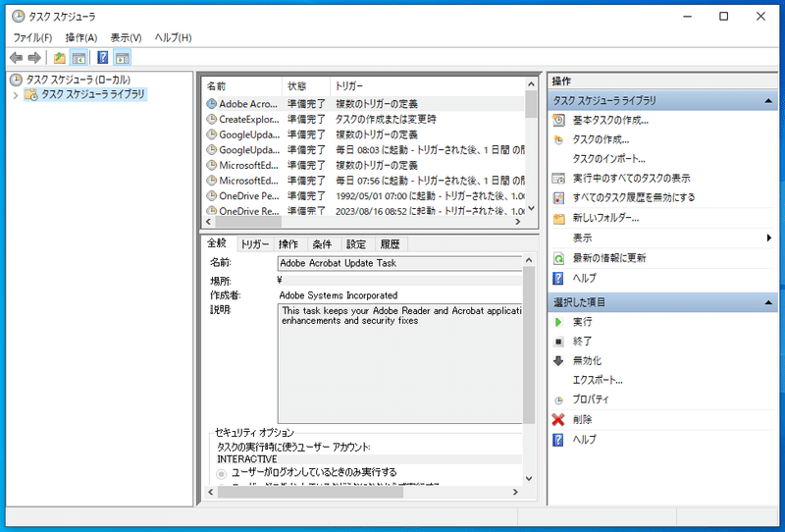785x532 pixels.
Task: Click the トリガー column header
Action: (428, 86)
